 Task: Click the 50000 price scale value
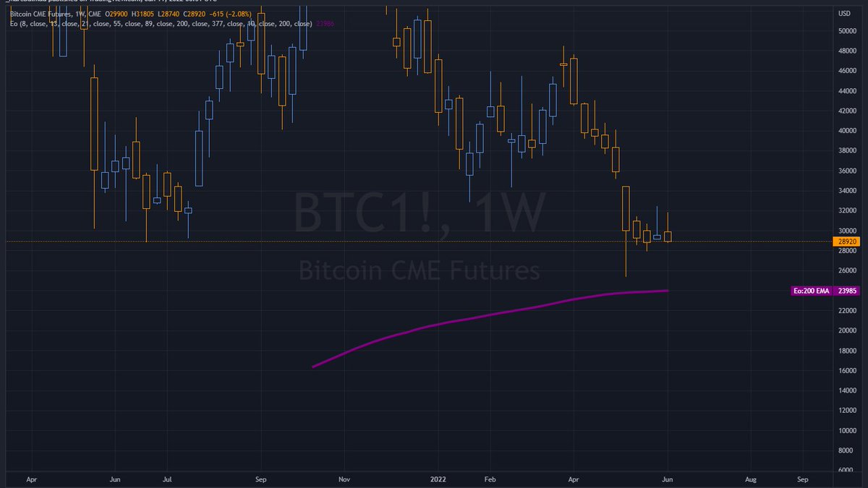[x=848, y=31]
